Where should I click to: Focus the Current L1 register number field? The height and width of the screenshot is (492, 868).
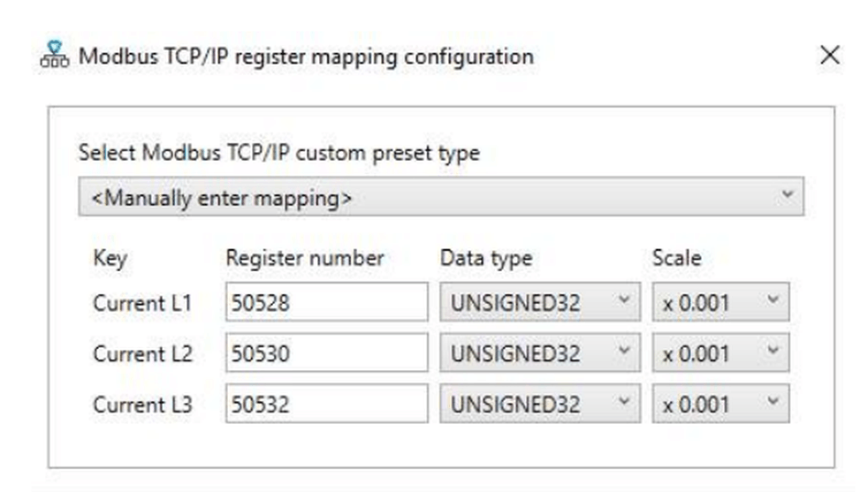pos(327,302)
